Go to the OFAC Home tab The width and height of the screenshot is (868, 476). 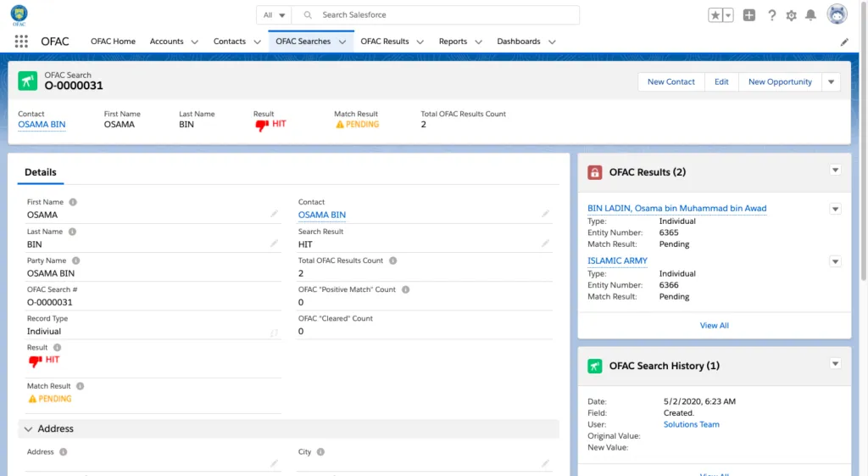point(113,42)
